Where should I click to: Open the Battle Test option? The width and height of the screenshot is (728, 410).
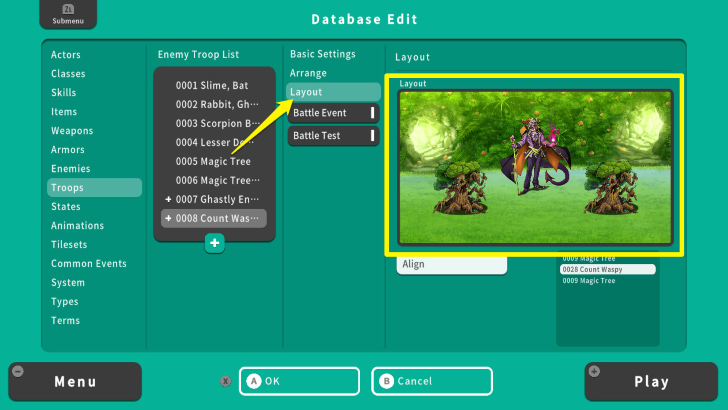coord(333,136)
